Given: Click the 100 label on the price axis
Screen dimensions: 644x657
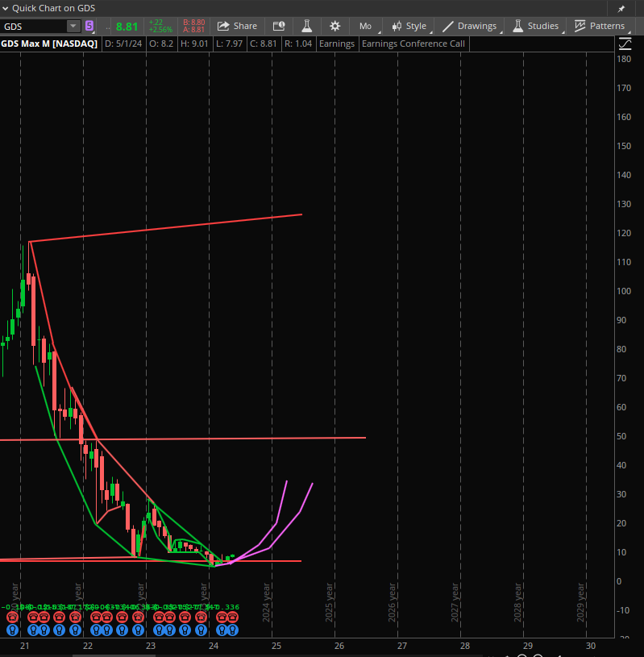Looking at the screenshot, I should click(624, 291).
